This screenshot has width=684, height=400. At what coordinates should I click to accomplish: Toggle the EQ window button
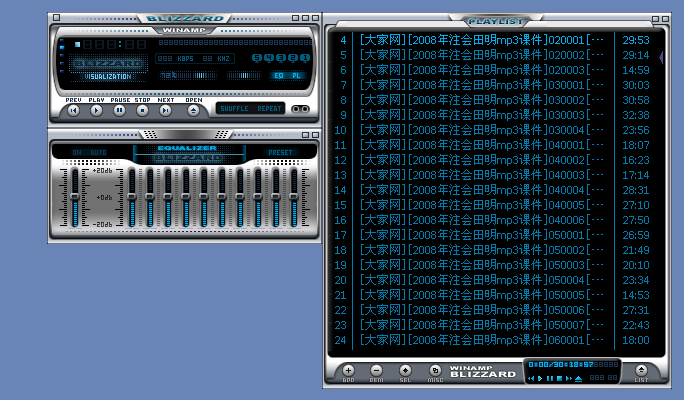279,76
